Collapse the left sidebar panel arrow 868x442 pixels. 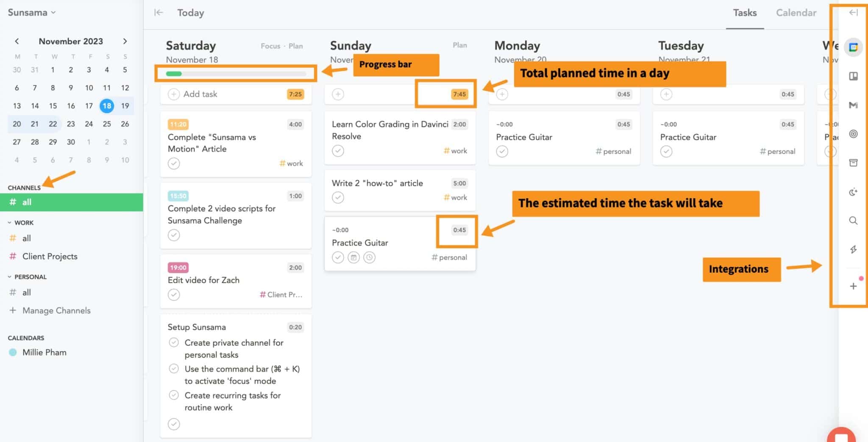159,13
